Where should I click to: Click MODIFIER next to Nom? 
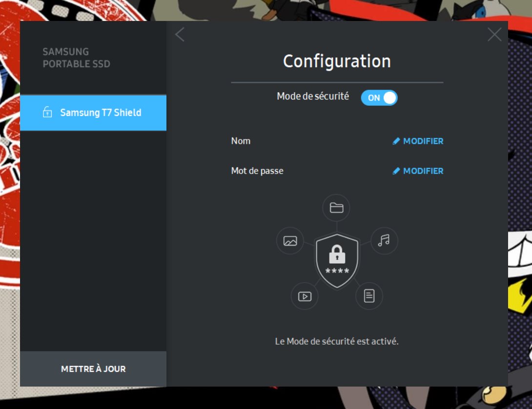[418, 141]
